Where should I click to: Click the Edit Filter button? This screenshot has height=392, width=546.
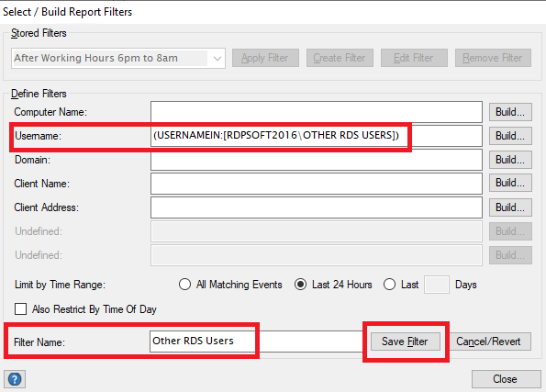pos(414,58)
